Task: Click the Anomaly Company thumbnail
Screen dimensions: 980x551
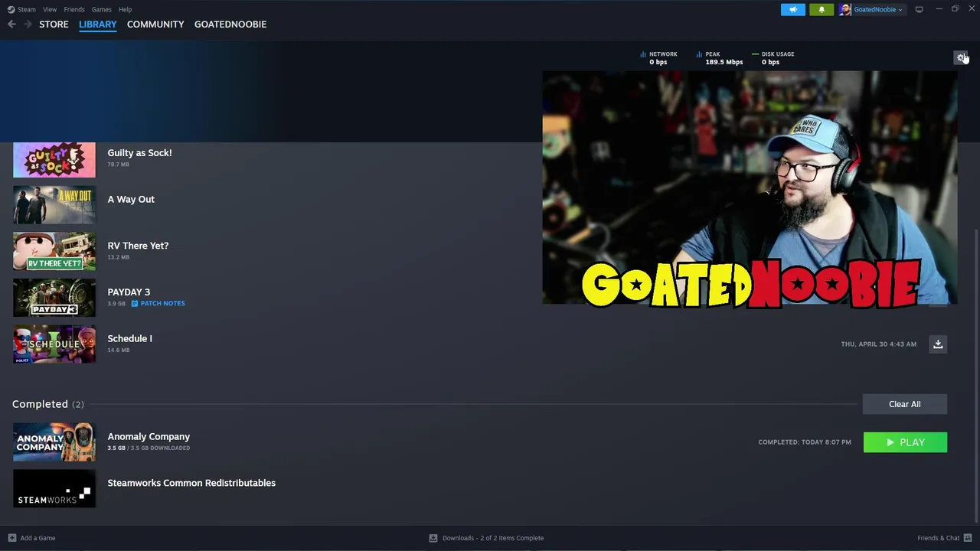Action: [x=54, y=442]
